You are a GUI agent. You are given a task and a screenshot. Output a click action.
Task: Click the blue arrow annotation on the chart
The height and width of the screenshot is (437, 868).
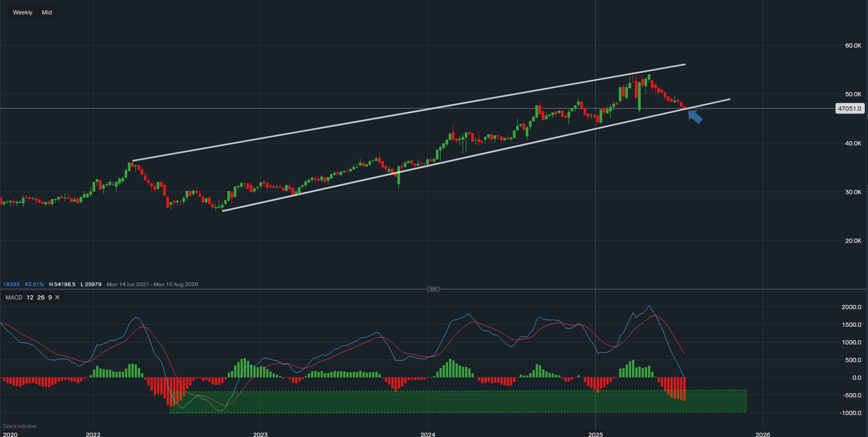point(695,116)
